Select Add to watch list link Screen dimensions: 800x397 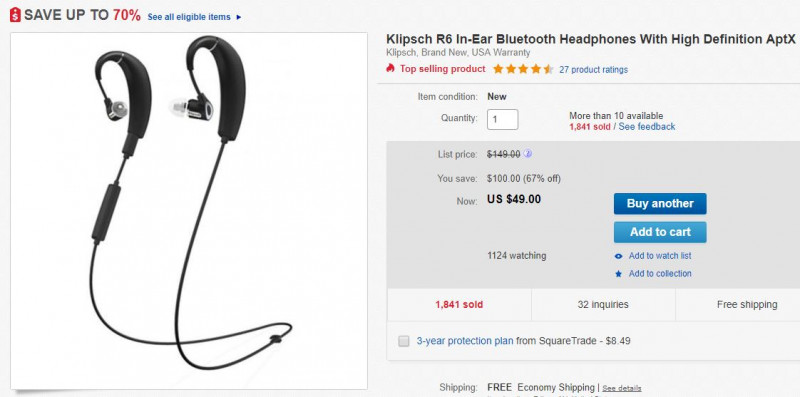point(660,256)
